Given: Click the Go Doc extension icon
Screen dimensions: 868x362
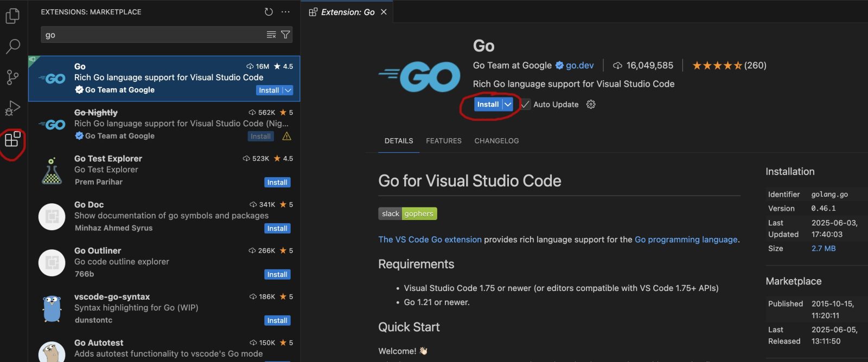Looking at the screenshot, I should (x=52, y=217).
